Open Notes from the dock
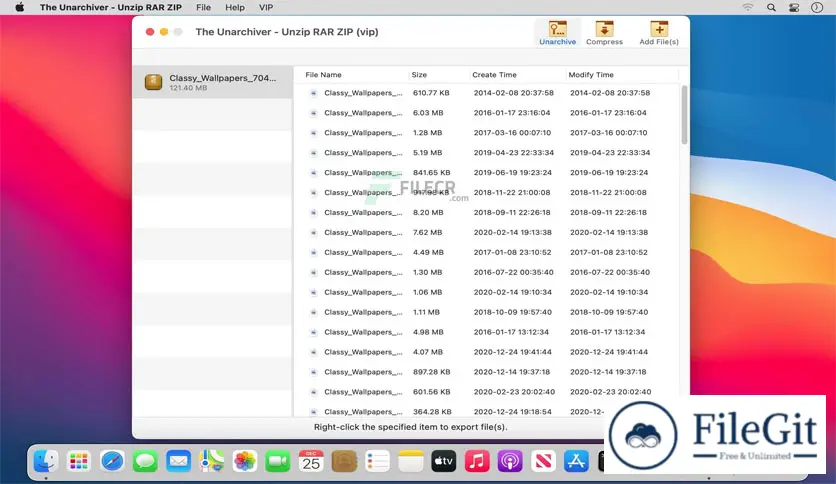The height and width of the screenshot is (484, 836). click(x=411, y=461)
